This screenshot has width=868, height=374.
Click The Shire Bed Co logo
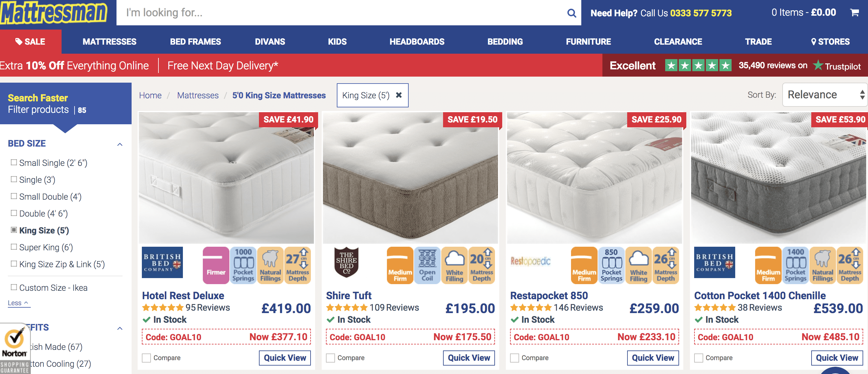click(x=346, y=262)
